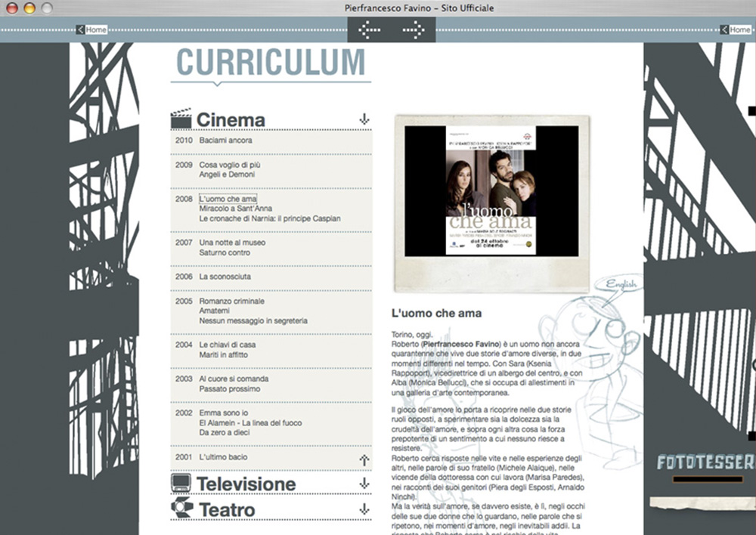Select the film L'uomo che ama

228,199
